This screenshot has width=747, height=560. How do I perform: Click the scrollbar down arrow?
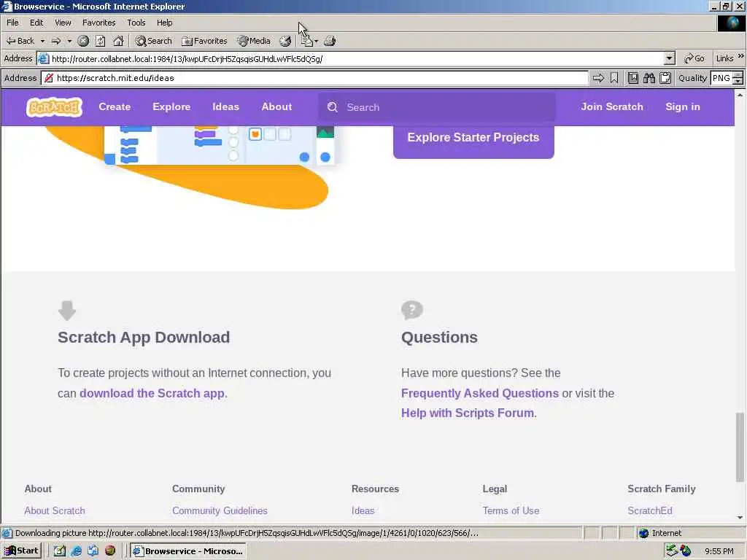tap(740, 517)
